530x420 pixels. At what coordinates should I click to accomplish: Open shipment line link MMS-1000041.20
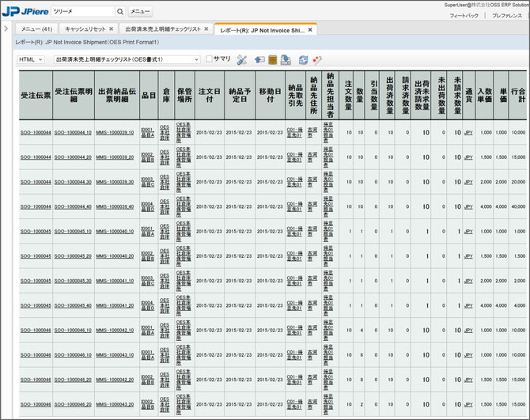(115, 305)
